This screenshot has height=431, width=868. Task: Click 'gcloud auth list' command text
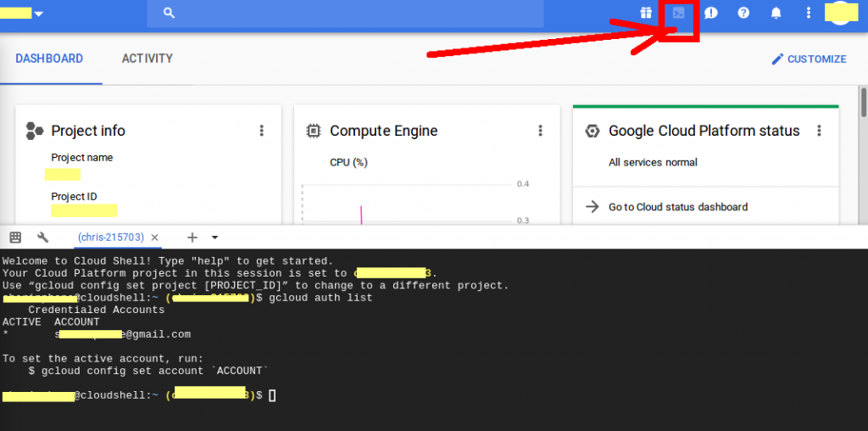pos(320,298)
